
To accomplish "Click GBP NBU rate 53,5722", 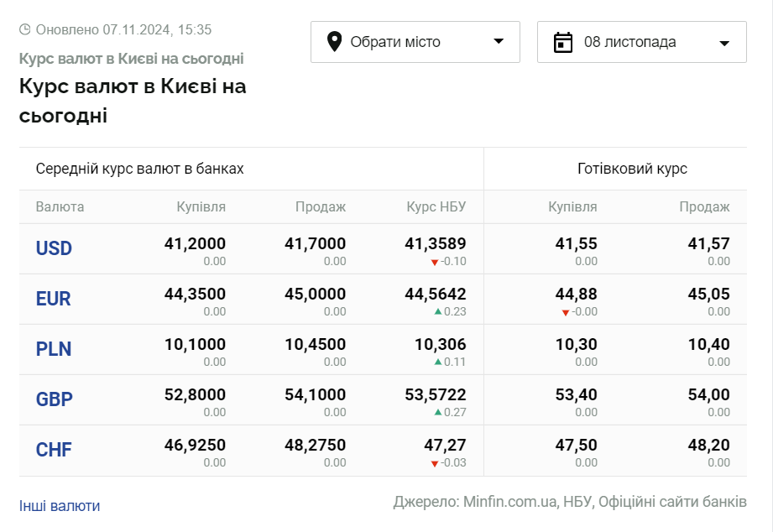I will [x=436, y=394].
